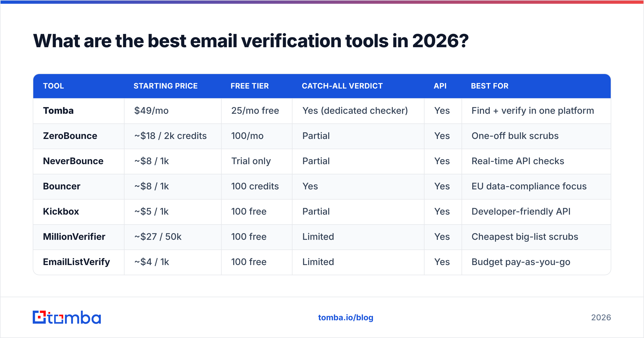Select the EmailListVerify tool name cell
The image size is (644, 338).
pyautogui.click(x=79, y=262)
